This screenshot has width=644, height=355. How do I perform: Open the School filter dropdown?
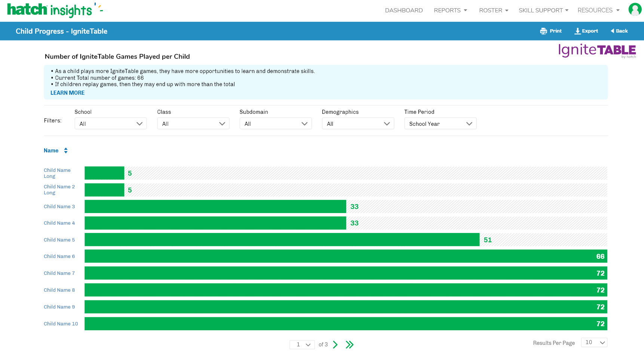pyautogui.click(x=111, y=124)
